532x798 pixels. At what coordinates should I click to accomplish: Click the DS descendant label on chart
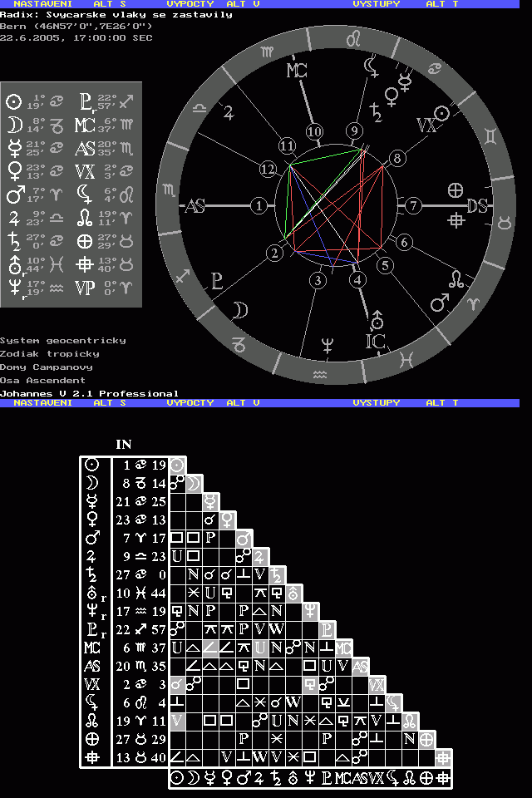click(x=477, y=206)
